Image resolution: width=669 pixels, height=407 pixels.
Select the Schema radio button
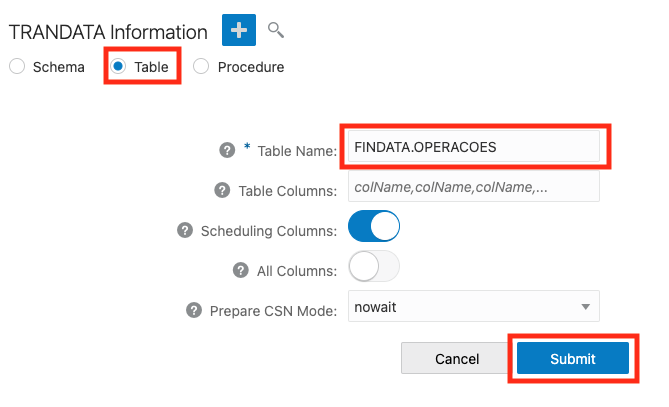click(x=17, y=67)
